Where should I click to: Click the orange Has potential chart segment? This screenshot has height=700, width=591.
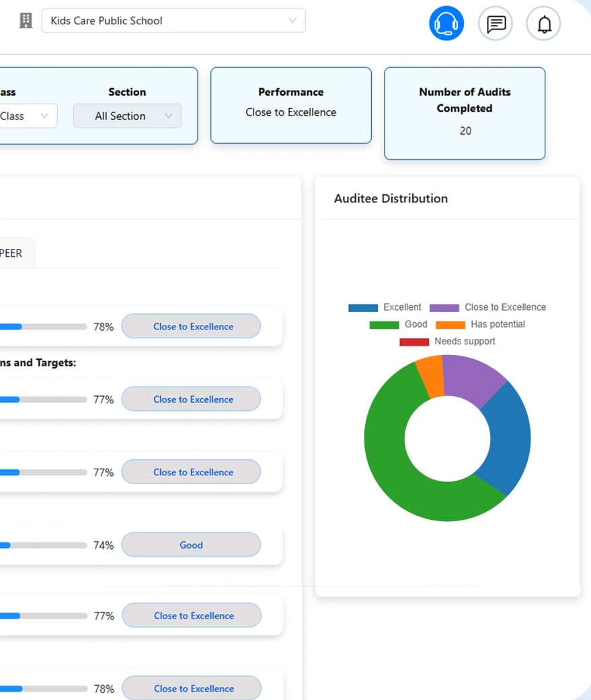[431, 377]
